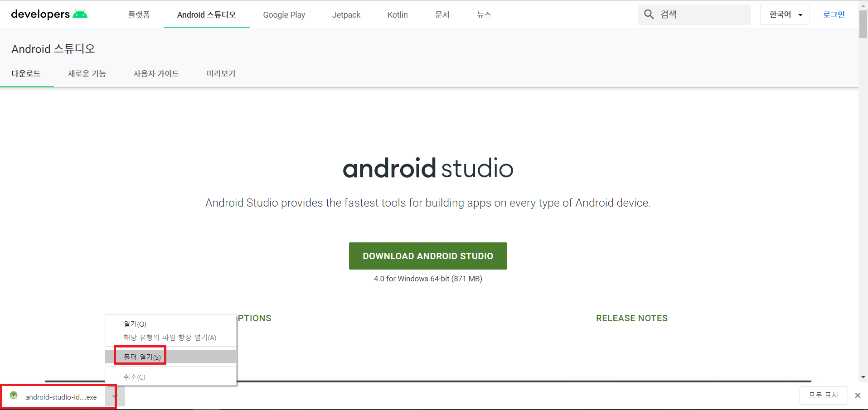868x410 pixels.
Task: Expand options for android-studio-id....exe download
Action: point(113,396)
